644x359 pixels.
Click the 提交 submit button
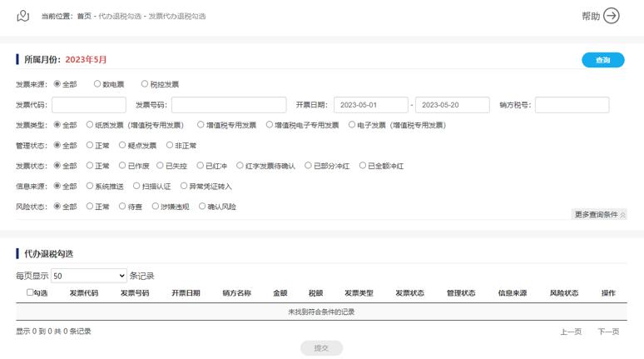(x=321, y=348)
